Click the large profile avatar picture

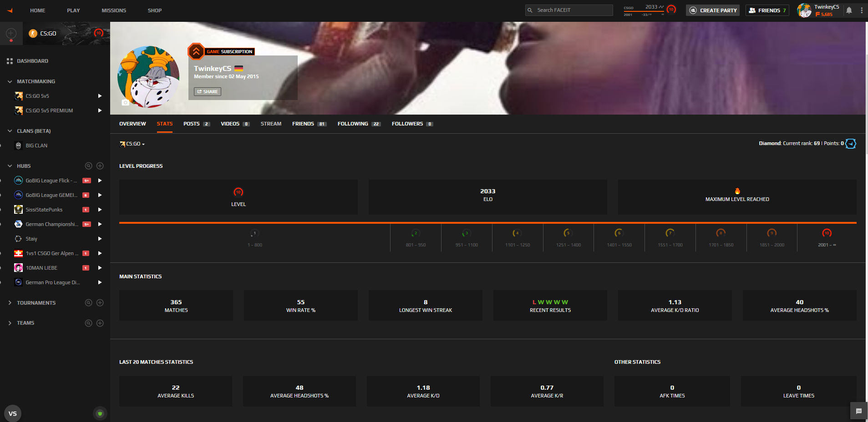[x=148, y=77]
